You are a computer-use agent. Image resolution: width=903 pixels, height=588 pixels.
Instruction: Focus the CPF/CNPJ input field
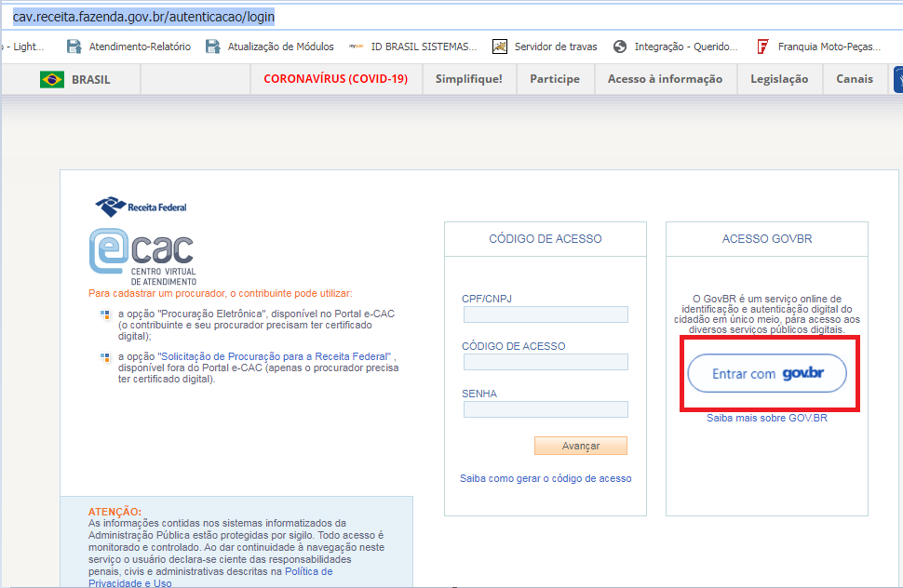pos(546,314)
